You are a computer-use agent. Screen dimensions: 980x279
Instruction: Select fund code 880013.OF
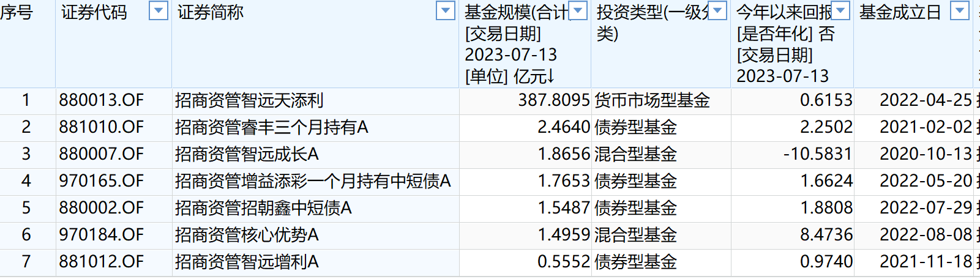coord(101,100)
